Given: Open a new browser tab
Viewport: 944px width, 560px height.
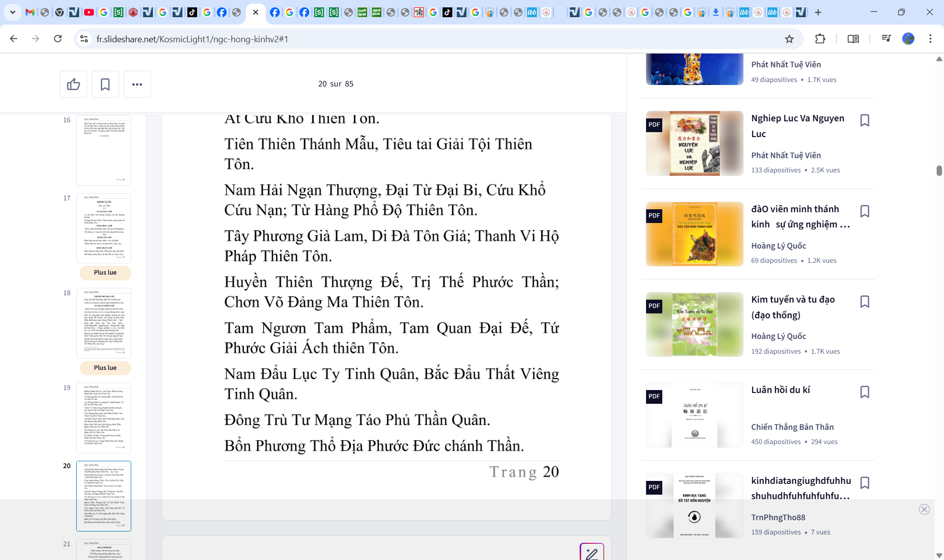Looking at the screenshot, I should (818, 12).
